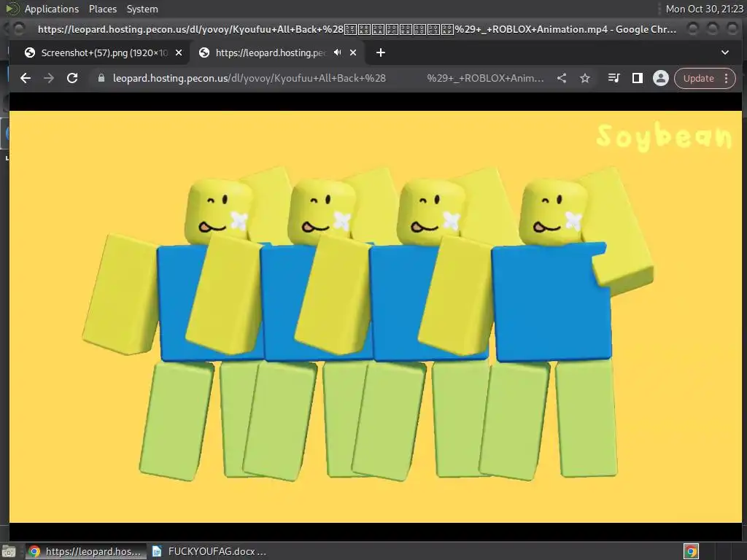Toggle the Chrome side panel
Screen dimensions: 747x560
click(x=637, y=78)
